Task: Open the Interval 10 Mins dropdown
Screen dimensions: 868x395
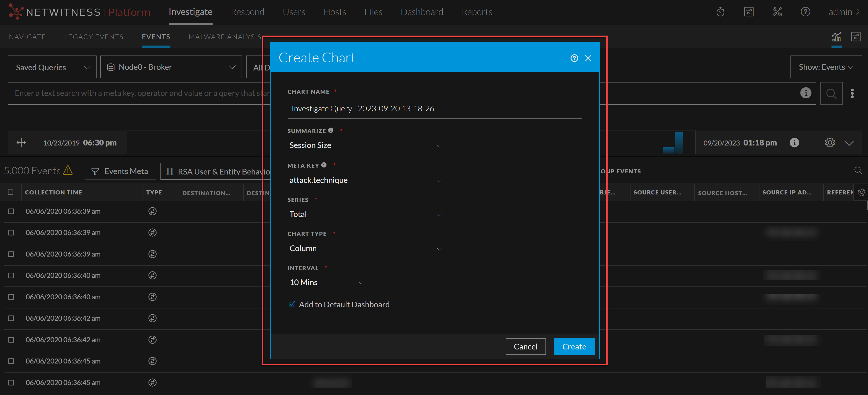Action: tap(326, 282)
